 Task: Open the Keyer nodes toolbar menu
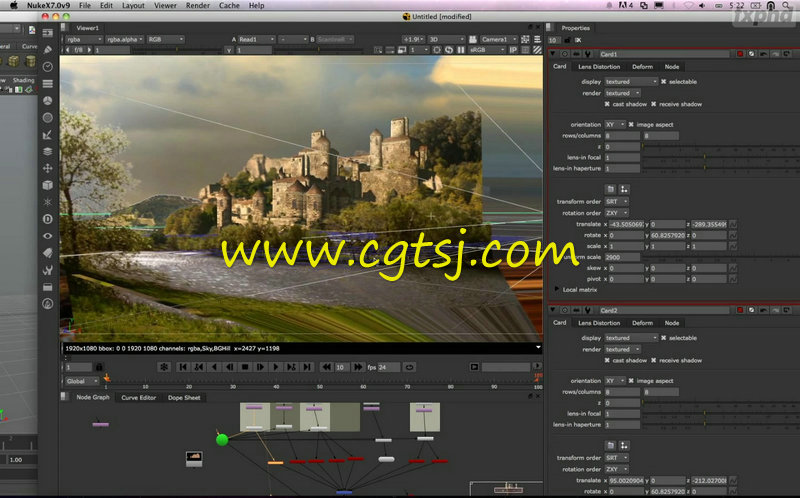click(48, 135)
